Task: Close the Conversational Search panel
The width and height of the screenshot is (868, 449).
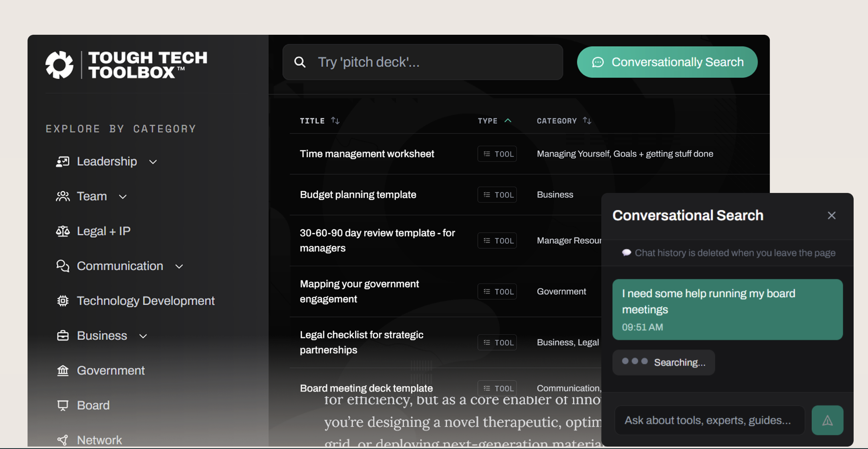Action: [x=832, y=216]
